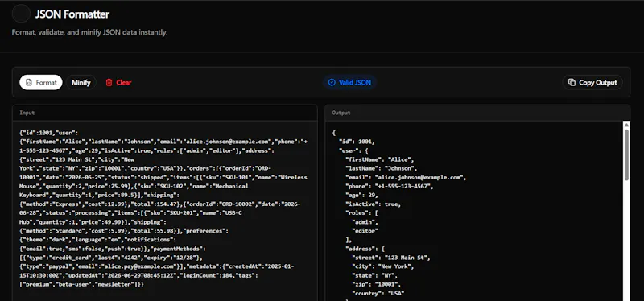The width and height of the screenshot is (644, 301).
Task: Click the red Clear button
Action: click(x=118, y=82)
